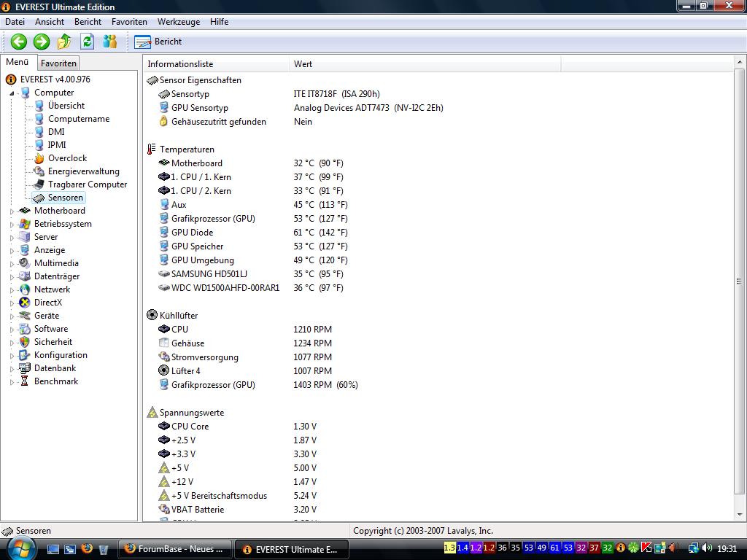Click the Informationsliste column header
The image size is (747, 560).
[216, 64]
